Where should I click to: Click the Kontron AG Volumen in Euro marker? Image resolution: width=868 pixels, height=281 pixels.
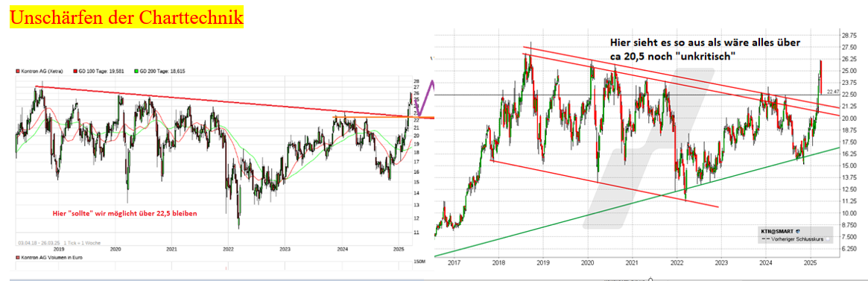coord(18,259)
